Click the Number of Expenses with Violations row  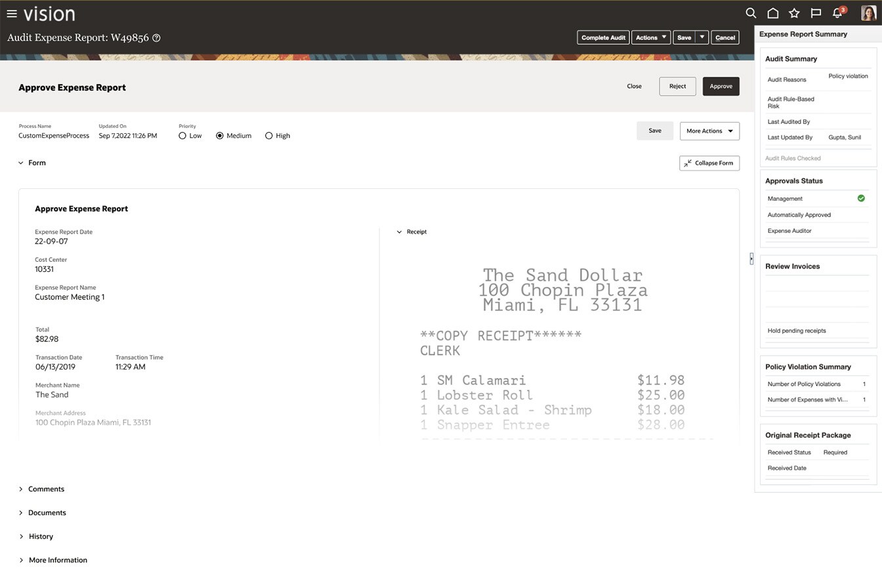tap(818, 400)
